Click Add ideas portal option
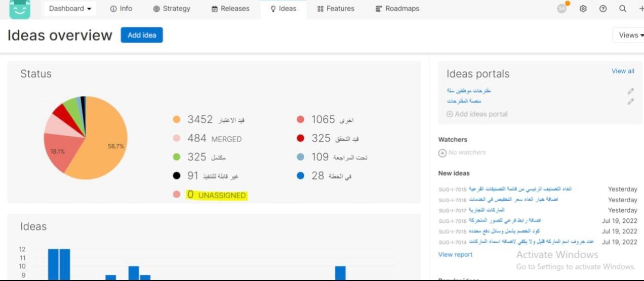The width and height of the screenshot is (644, 281). click(477, 114)
